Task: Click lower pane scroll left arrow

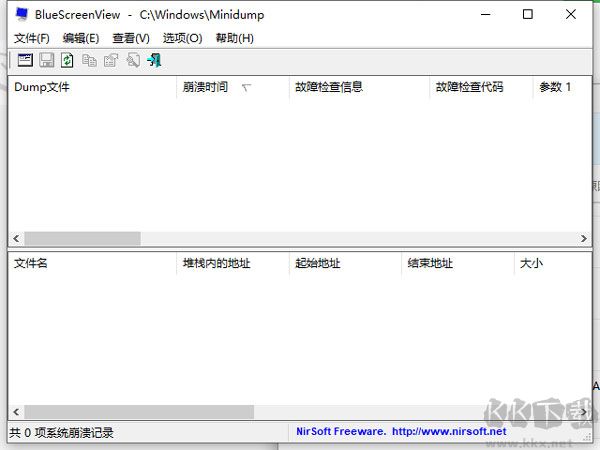Action: (x=16, y=412)
